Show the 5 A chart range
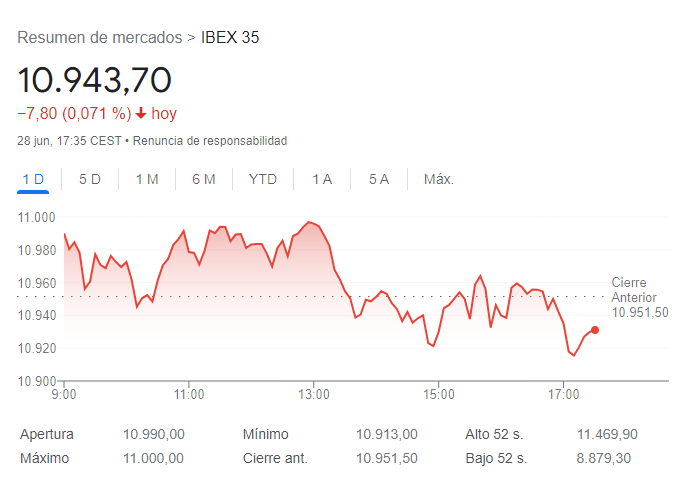Image resolution: width=692 pixels, height=485 pixels. (378, 179)
